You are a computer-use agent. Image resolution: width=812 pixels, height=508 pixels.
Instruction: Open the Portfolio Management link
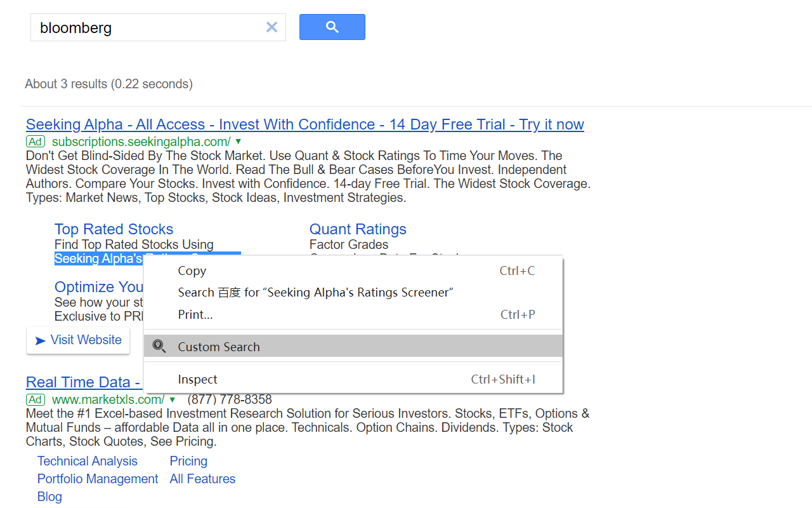pyautogui.click(x=98, y=479)
